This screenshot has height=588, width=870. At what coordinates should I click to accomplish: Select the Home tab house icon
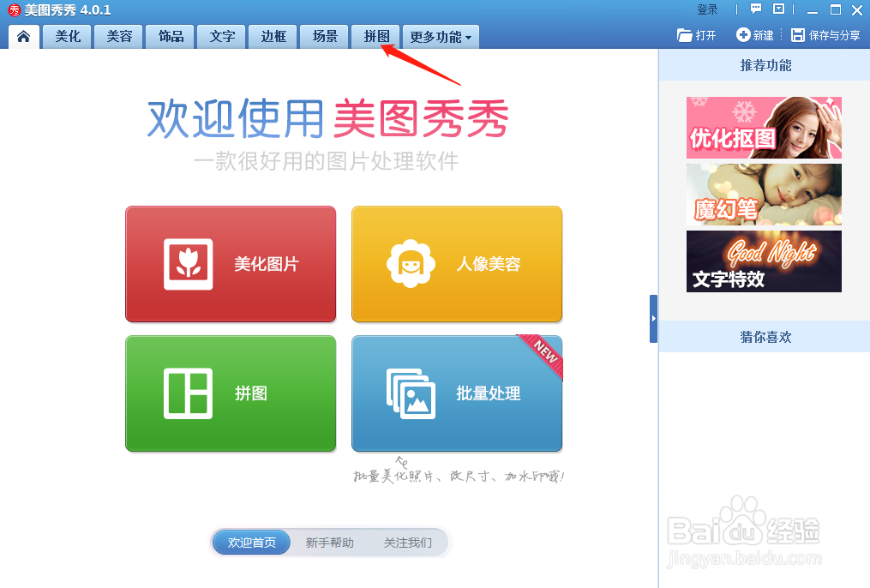(23, 36)
